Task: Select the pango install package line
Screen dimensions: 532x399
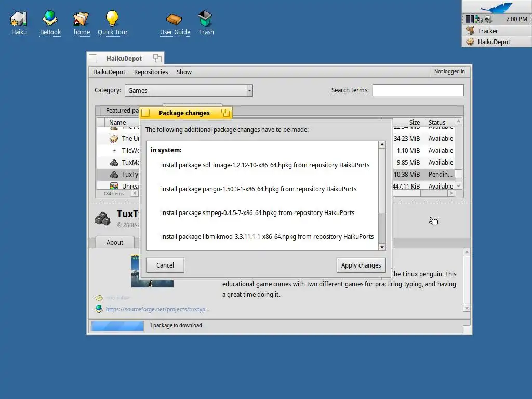Action: click(259, 189)
